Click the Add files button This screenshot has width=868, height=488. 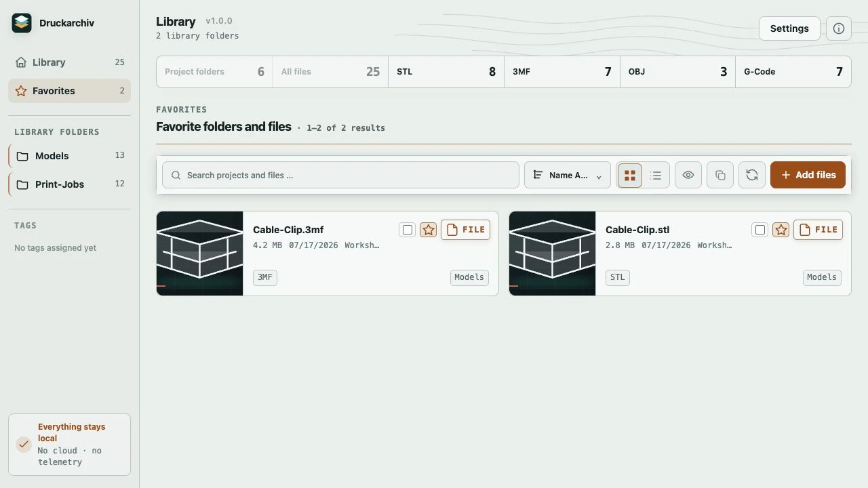coord(808,175)
